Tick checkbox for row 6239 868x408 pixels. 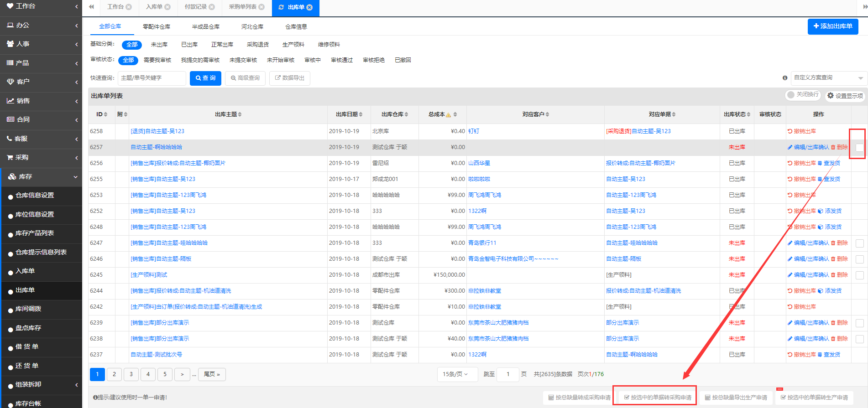tap(859, 323)
